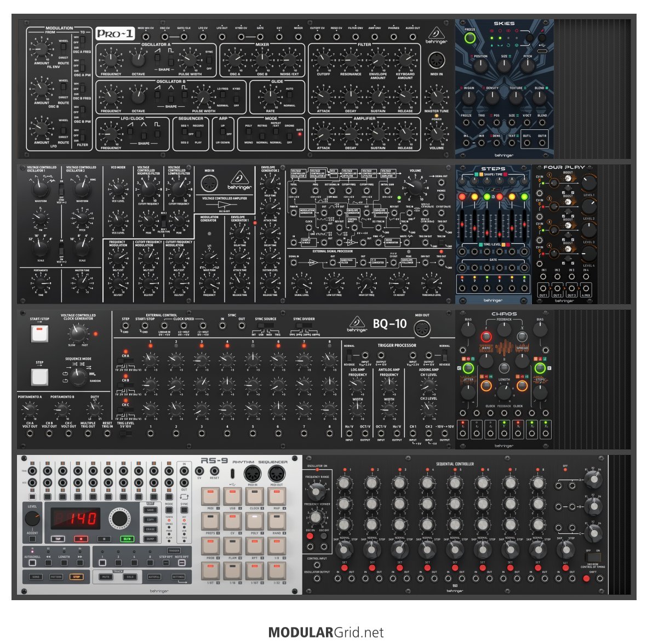Click the green play/pause button on the RS-9
The width and height of the screenshot is (653, 644).
127,539
